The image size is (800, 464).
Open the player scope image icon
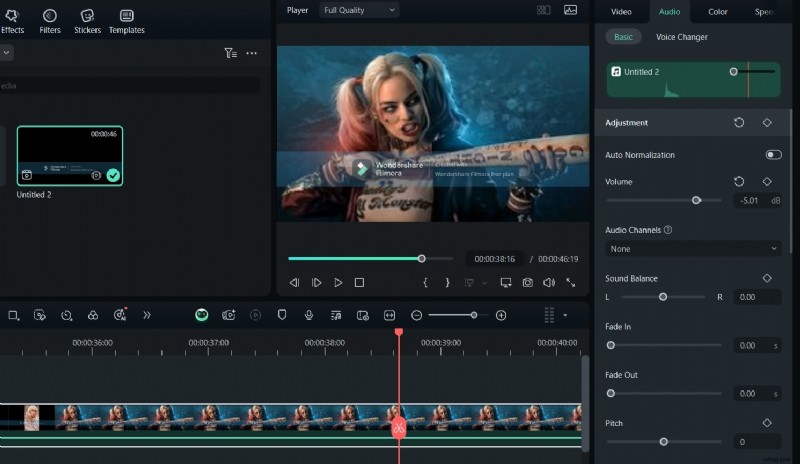[570, 10]
